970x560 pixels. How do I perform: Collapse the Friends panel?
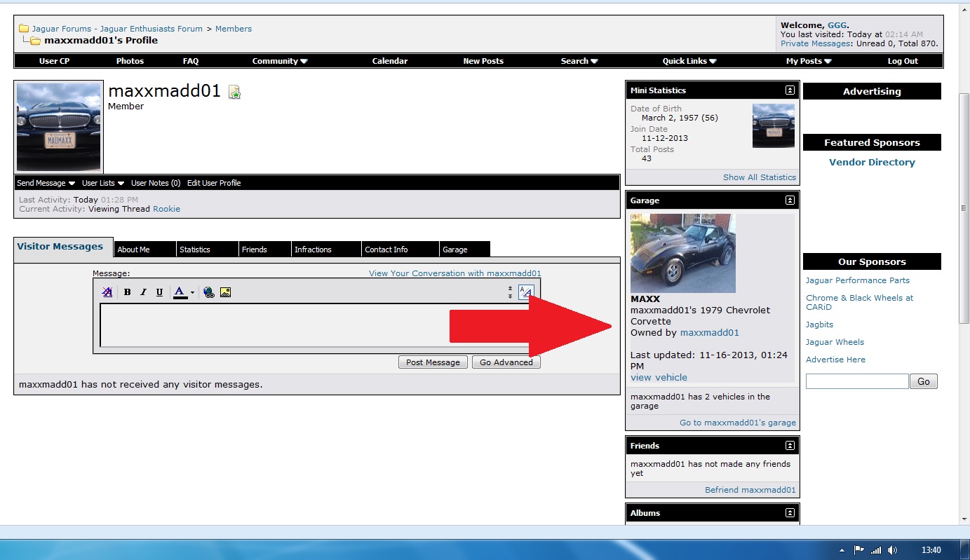(790, 446)
